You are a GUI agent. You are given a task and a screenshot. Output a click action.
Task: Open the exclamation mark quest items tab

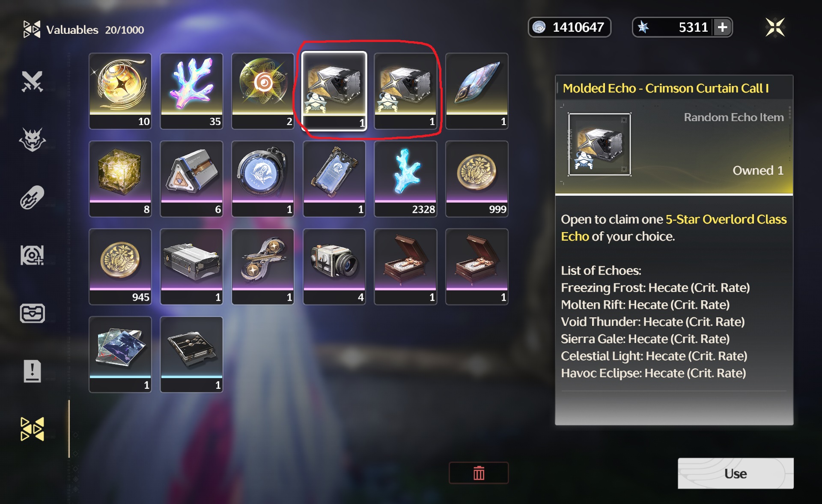coord(32,371)
